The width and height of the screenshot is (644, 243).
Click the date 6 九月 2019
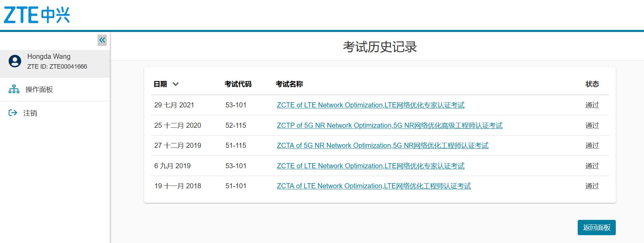coord(172,166)
